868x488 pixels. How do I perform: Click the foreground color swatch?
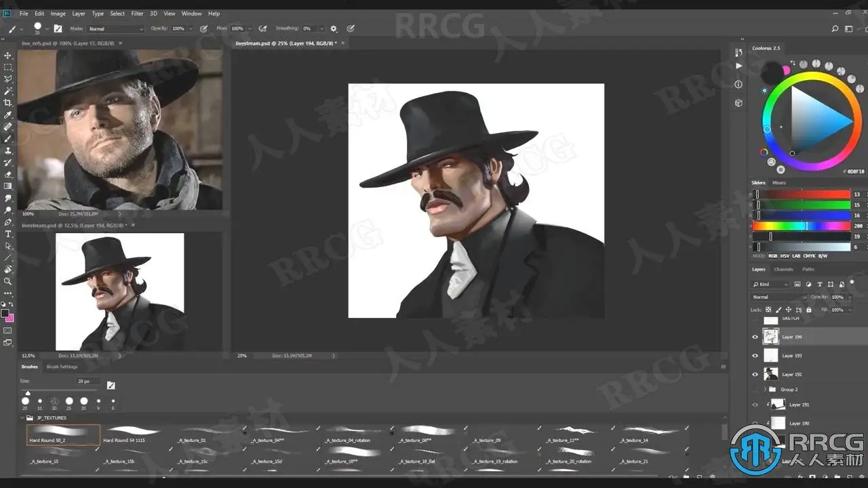pyautogui.click(x=5, y=314)
